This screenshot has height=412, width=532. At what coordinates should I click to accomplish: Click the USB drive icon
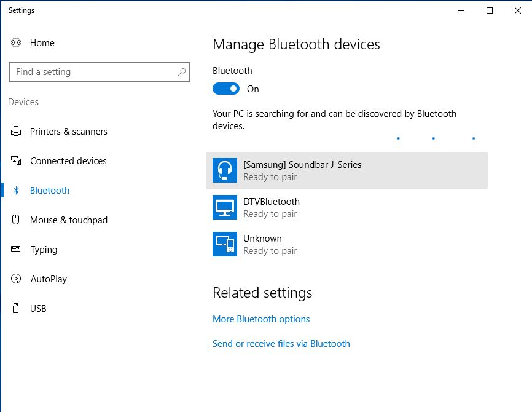click(16, 309)
